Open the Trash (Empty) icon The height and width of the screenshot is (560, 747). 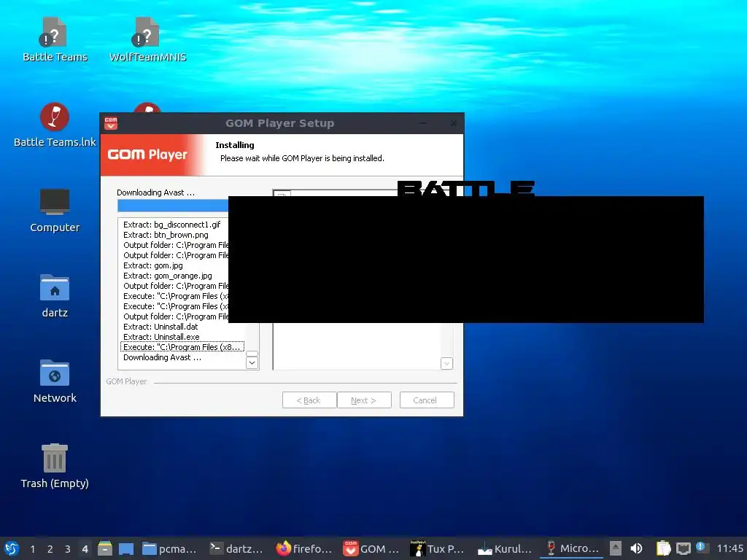54,466
